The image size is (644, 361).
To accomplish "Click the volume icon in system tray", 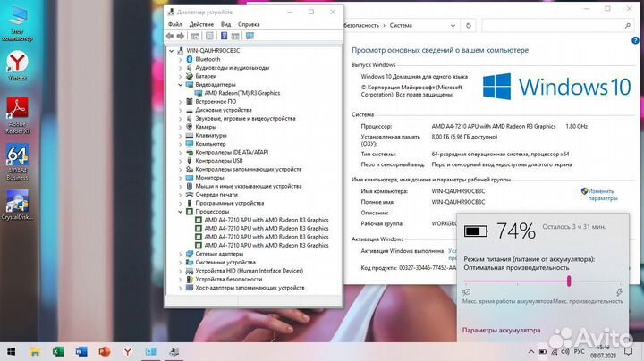I will coord(565,352).
